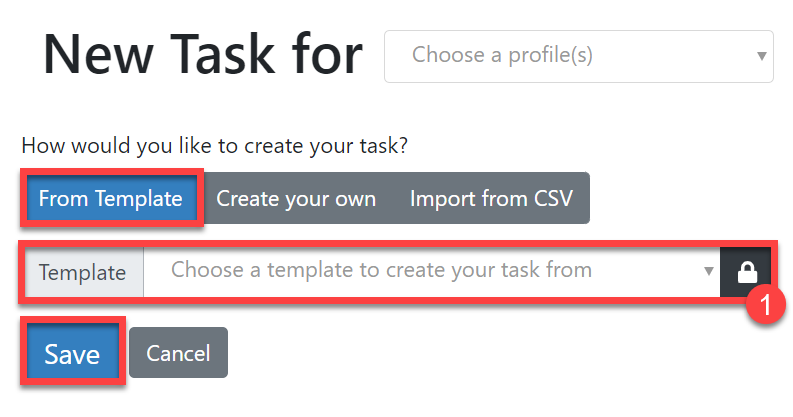This screenshot has height=417, width=793.
Task: Cancel the new task form
Action: (178, 353)
